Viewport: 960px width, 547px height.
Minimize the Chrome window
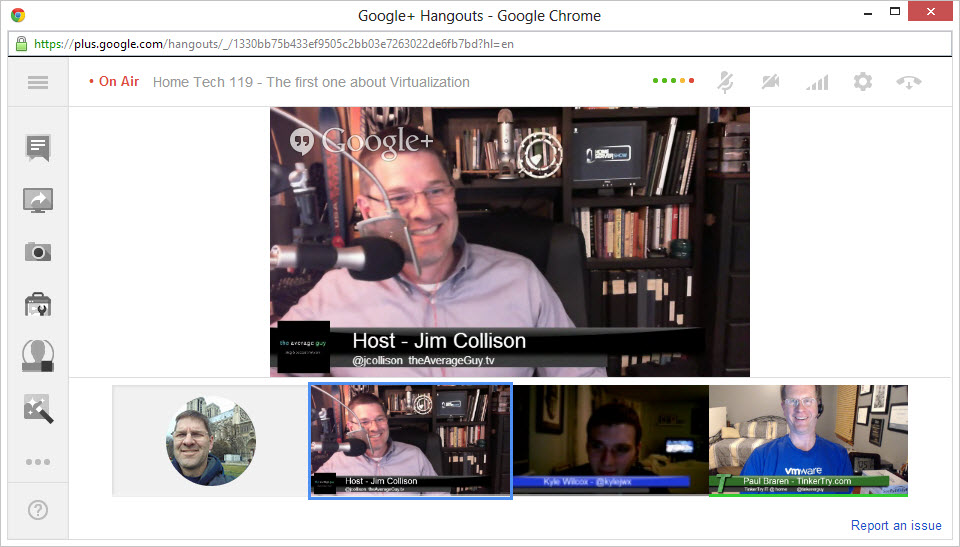(x=868, y=13)
